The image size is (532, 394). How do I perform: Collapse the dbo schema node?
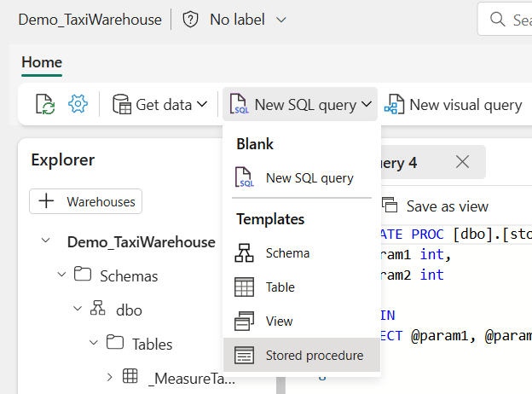(x=78, y=310)
